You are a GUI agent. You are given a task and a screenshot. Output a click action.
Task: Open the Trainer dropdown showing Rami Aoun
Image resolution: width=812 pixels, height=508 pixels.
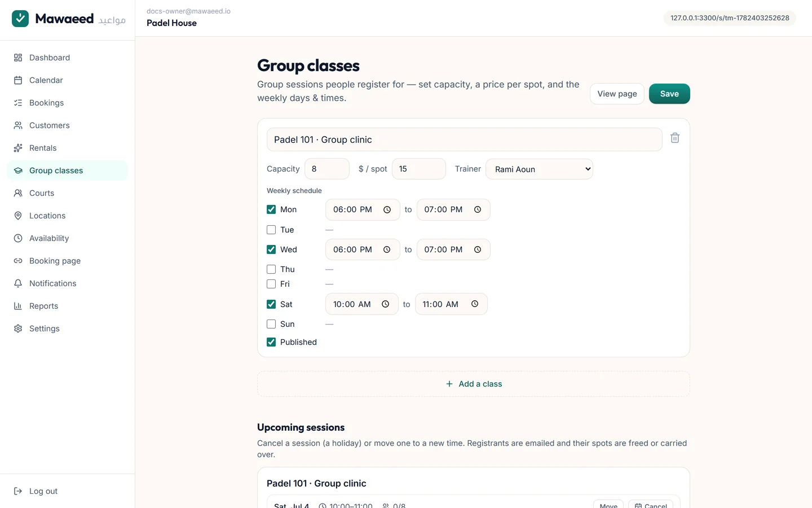(x=539, y=169)
